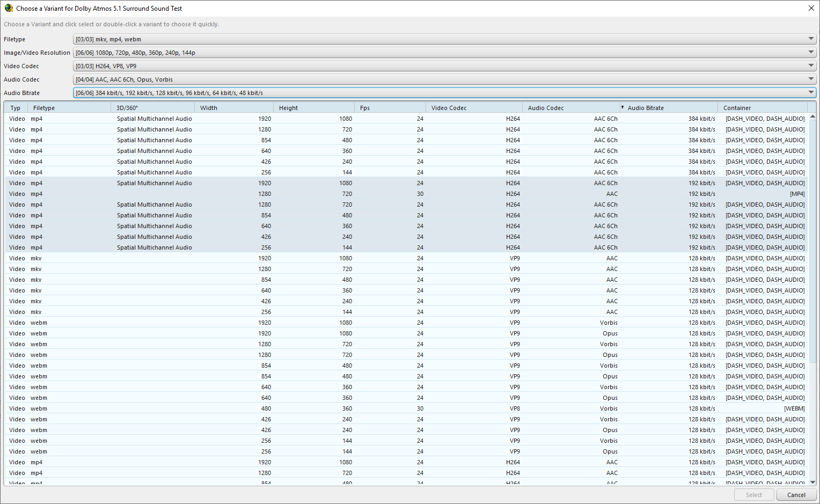
Task: Select the 854x480 mp4 384 kbit/s row
Action: [406, 140]
